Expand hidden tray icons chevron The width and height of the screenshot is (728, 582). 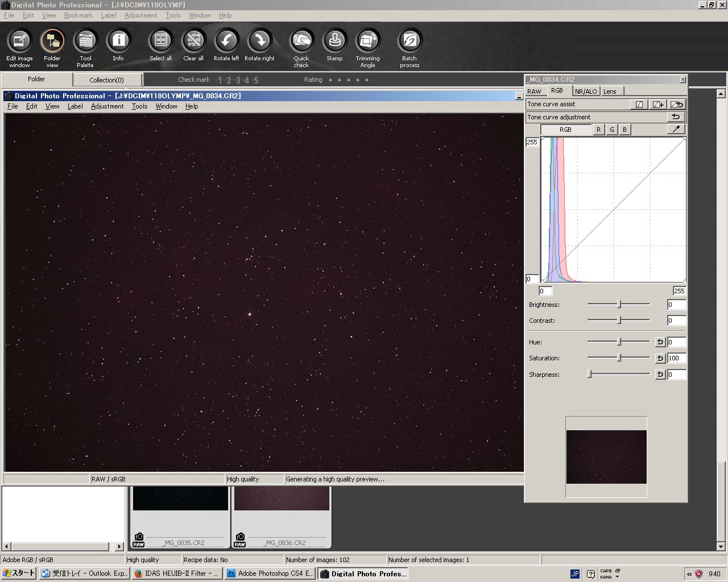click(689, 574)
